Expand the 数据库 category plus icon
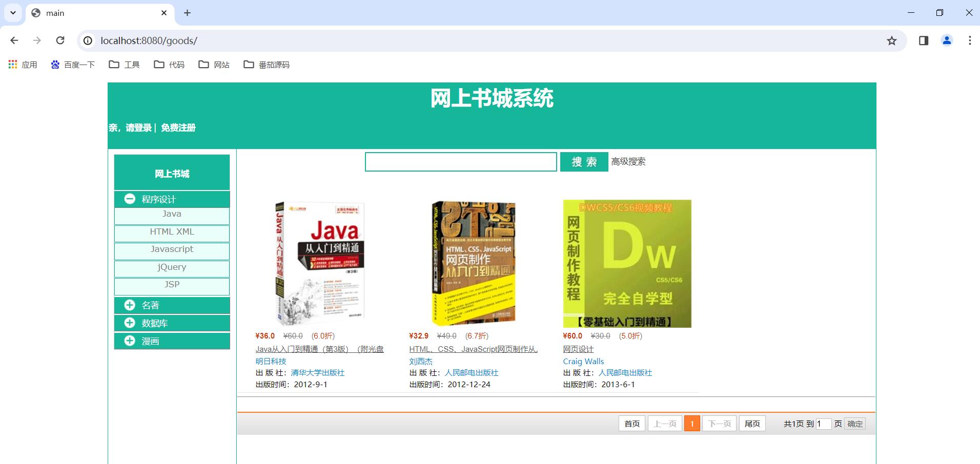The height and width of the screenshot is (464, 980). click(x=130, y=323)
